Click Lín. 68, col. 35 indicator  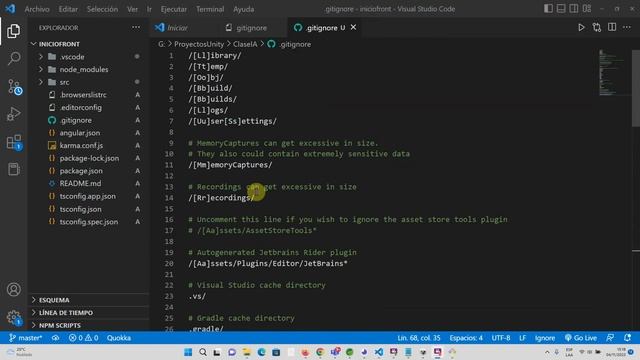[419, 338]
